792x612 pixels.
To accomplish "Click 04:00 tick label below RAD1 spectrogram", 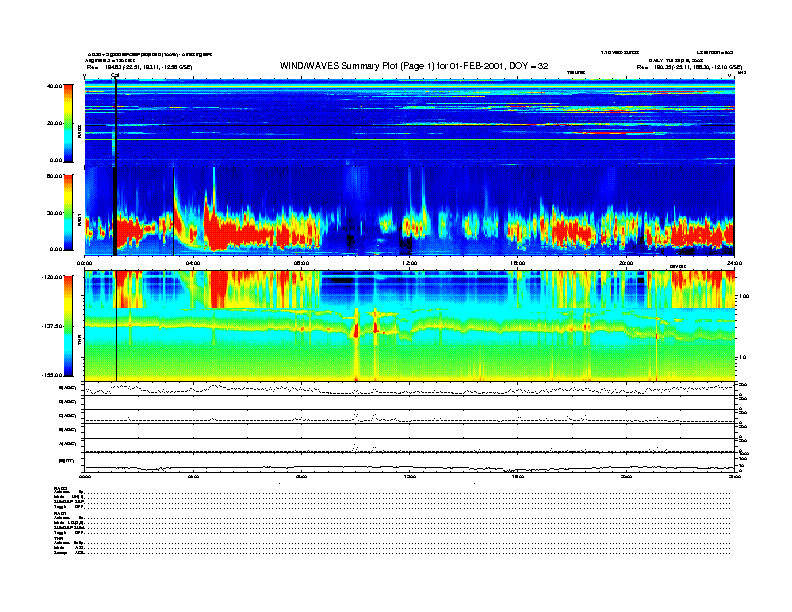I will click(x=193, y=263).
